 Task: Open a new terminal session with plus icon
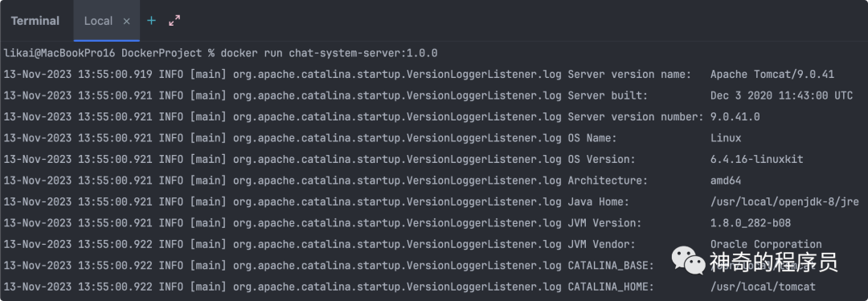click(151, 21)
